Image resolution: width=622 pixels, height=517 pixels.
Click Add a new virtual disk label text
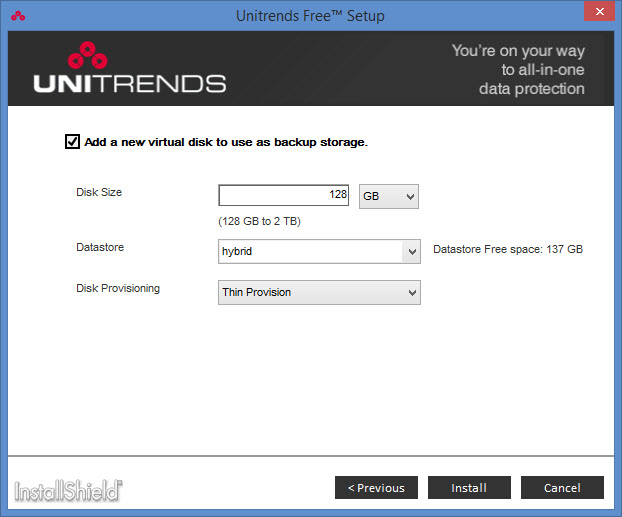coord(226,142)
